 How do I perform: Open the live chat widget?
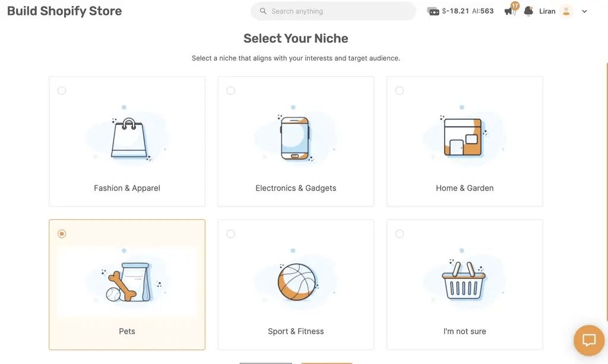588,340
